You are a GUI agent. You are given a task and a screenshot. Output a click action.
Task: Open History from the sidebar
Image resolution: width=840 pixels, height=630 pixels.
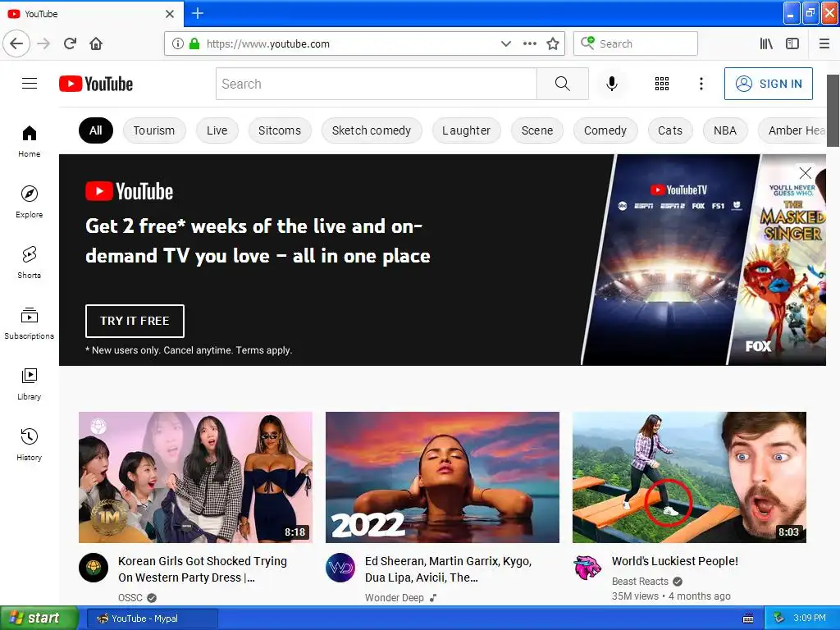coord(29,445)
